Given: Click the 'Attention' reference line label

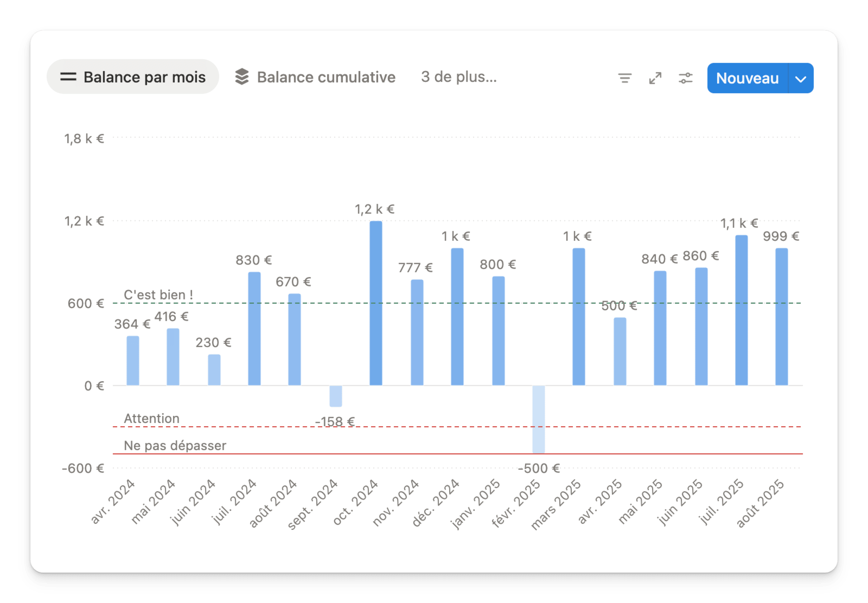Looking at the screenshot, I should tap(152, 419).
